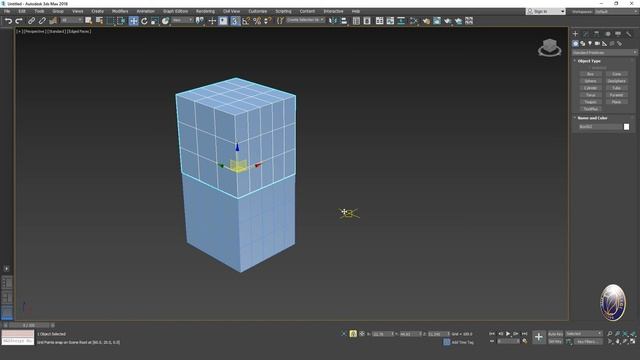
Task: Activate the Select and Rotate tool
Action: (144, 21)
